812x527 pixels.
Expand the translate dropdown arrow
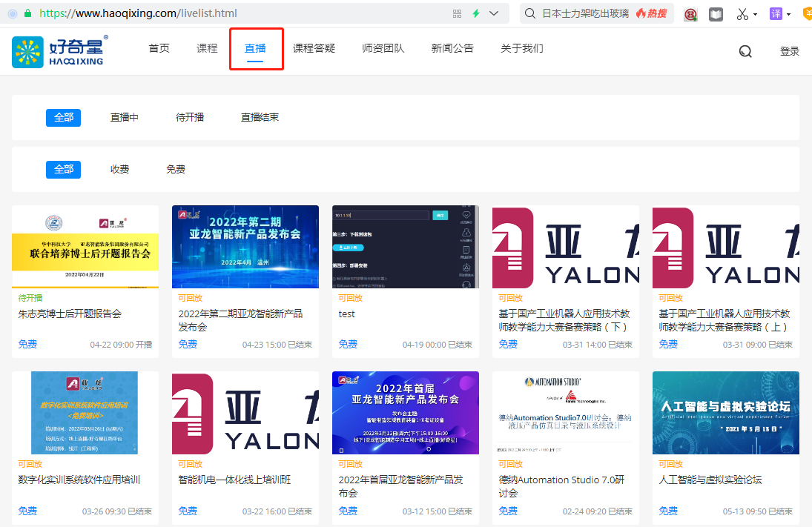(788, 15)
